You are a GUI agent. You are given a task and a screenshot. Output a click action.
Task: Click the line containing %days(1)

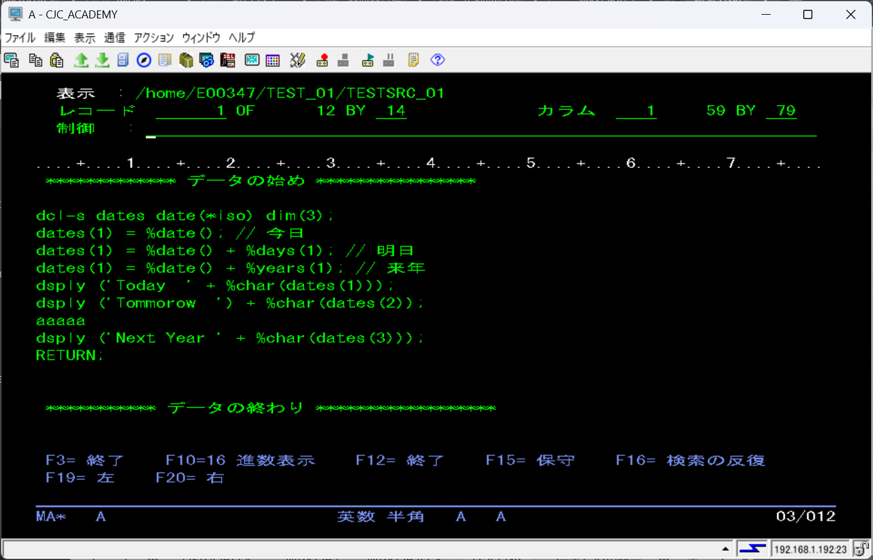tap(225, 250)
